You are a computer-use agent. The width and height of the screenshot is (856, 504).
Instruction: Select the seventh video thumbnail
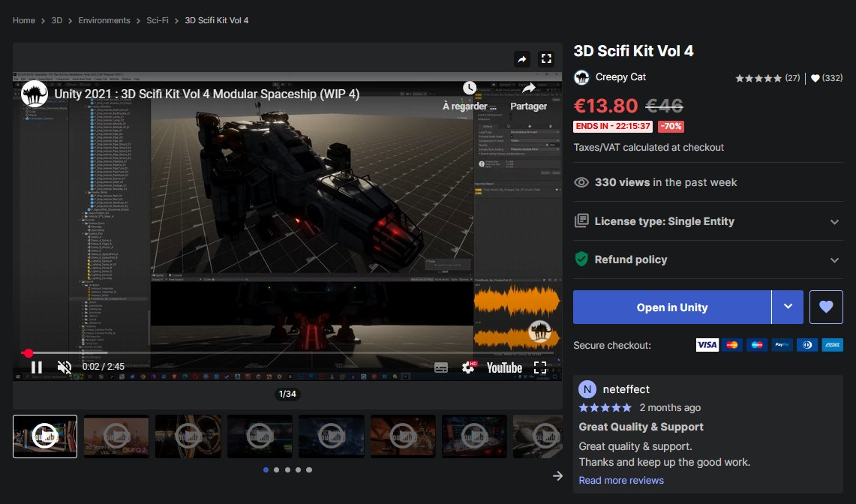coord(474,436)
